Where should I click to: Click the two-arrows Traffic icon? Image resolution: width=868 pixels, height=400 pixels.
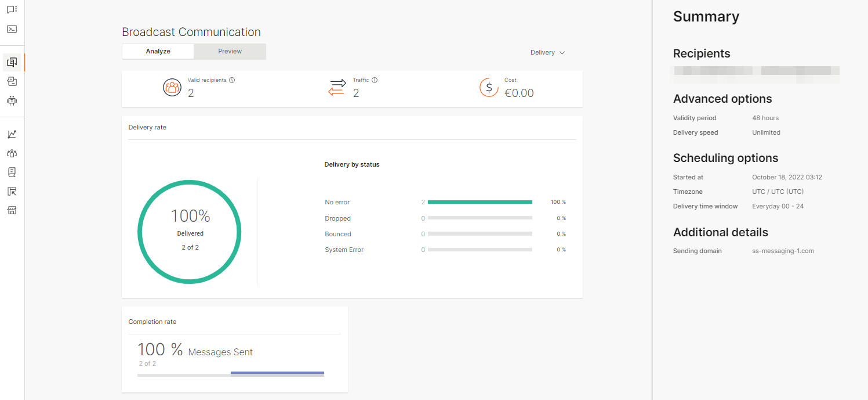[337, 88]
